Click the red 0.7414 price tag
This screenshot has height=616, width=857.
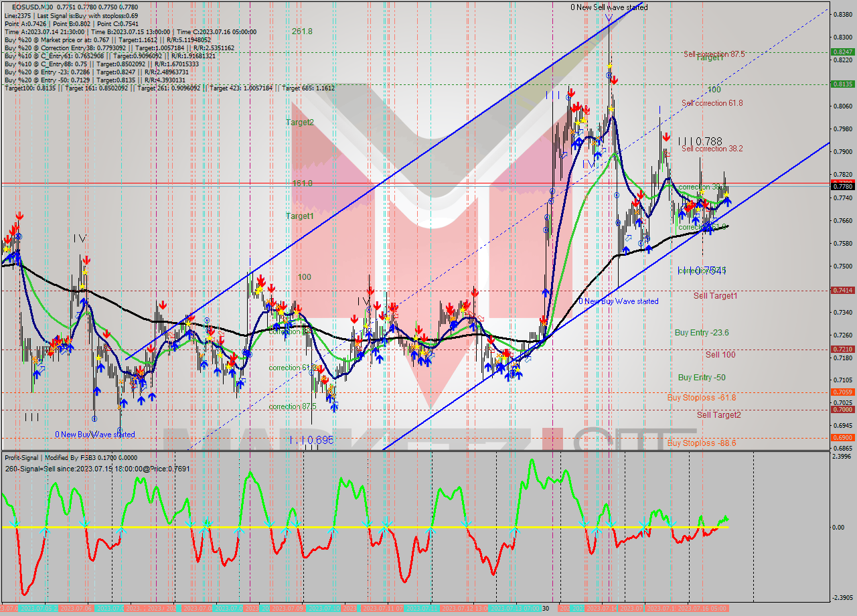coord(842,290)
